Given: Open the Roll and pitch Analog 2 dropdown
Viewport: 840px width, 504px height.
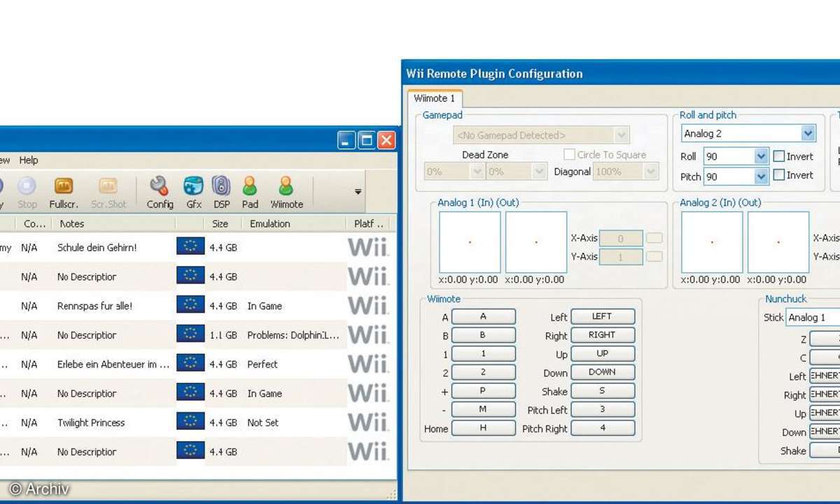Looking at the screenshot, I should 749,133.
